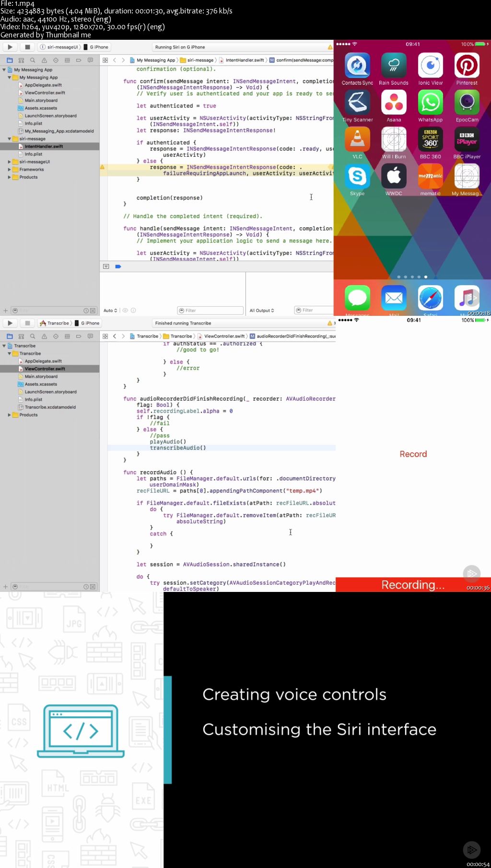Hide the debug area with the toggle button
Viewport: 491px width, 868px height.
click(106, 266)
